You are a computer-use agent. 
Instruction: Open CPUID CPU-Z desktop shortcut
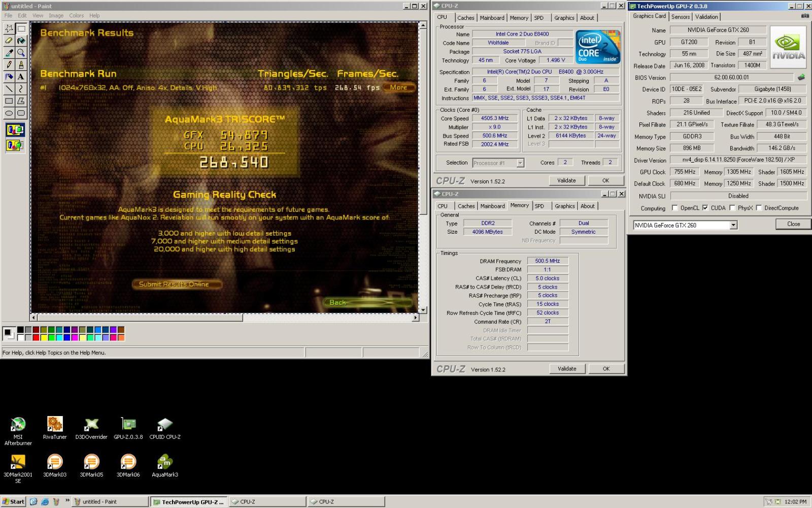pyautogui.click(x=165, y=428)
